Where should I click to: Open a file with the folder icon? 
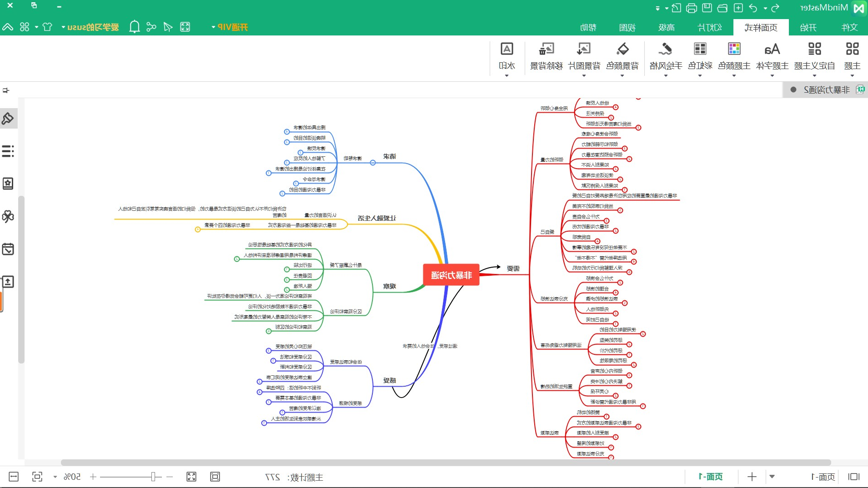point(722,8)
